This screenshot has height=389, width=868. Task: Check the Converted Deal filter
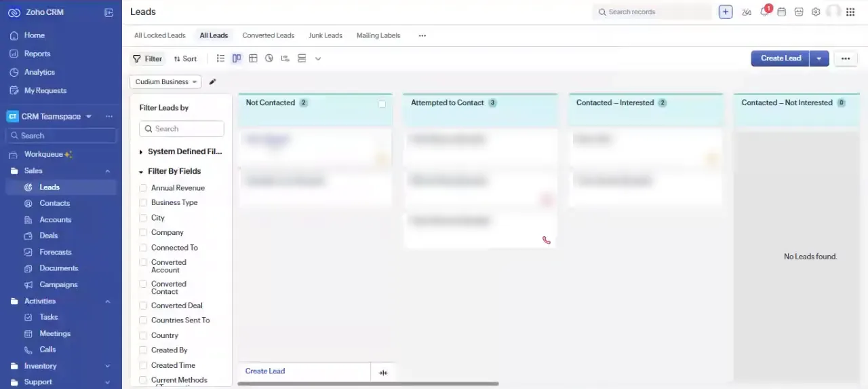143,305
